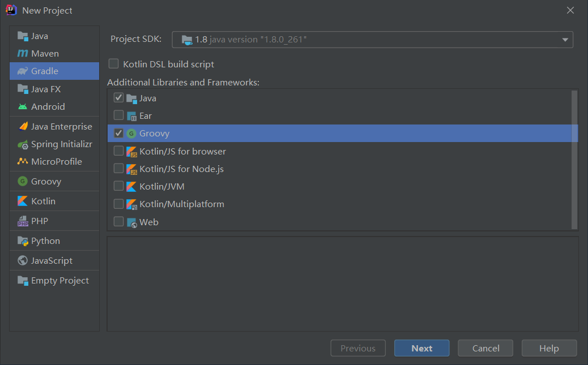The width and height of the screenshot is (588, 365).
Task: Click the Empty Project folder icon
Action: pyautogui.click(x=23, y=280)
